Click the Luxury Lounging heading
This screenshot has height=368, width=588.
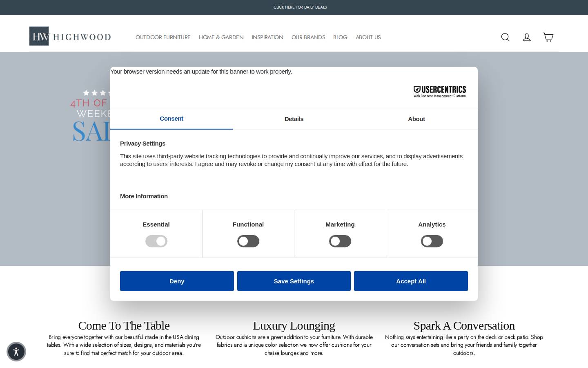click(x=294, y=325)
